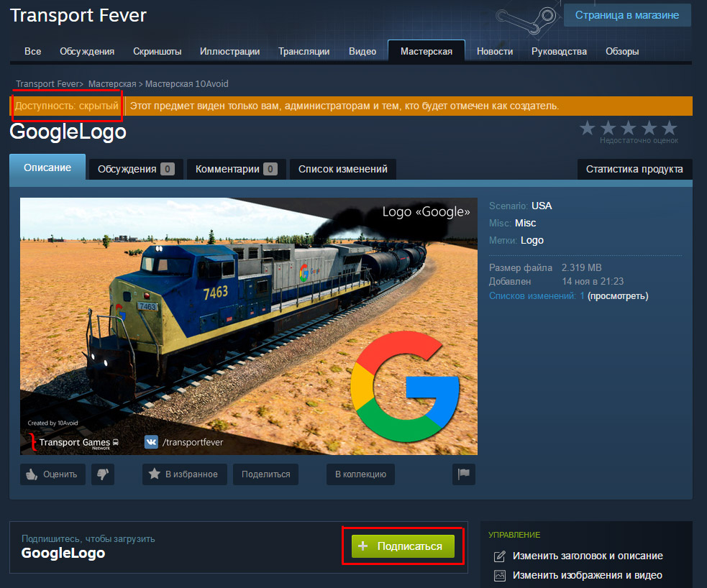
Task: Open the Новости tab
Action: coord(495,51)
